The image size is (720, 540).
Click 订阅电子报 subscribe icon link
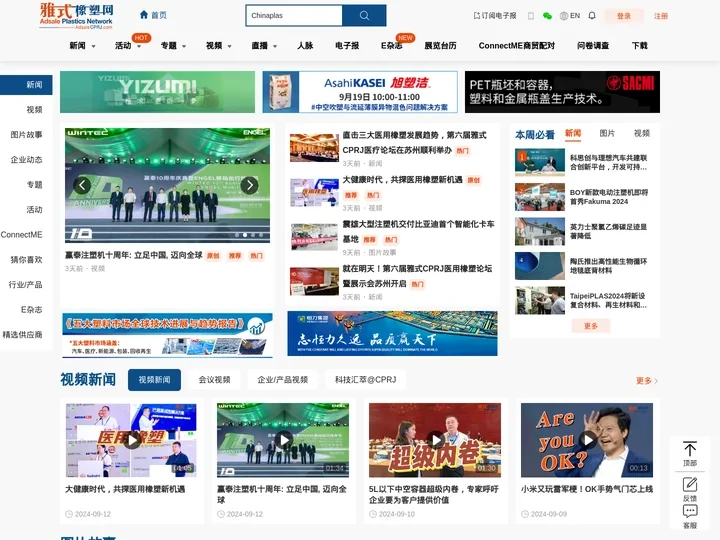(495, 16)
